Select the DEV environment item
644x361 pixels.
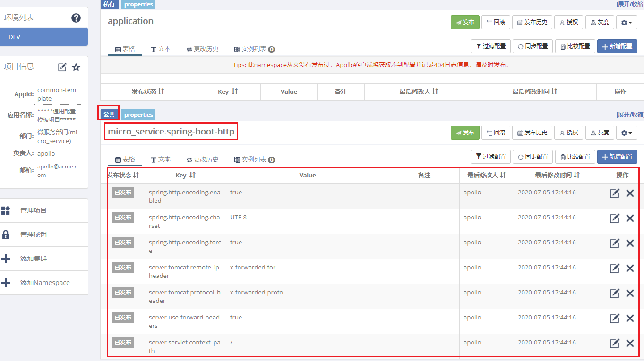43,37
